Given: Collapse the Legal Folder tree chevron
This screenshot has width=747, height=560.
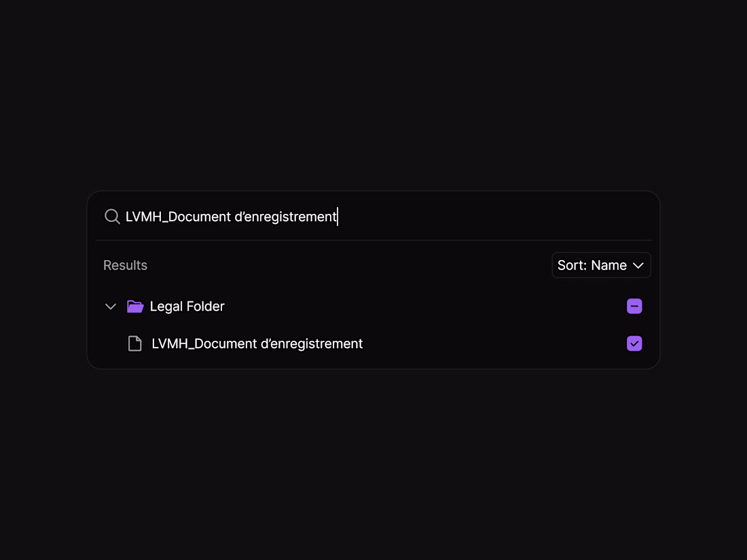Looking at the screenshot, I should click(x=111, y=307).
